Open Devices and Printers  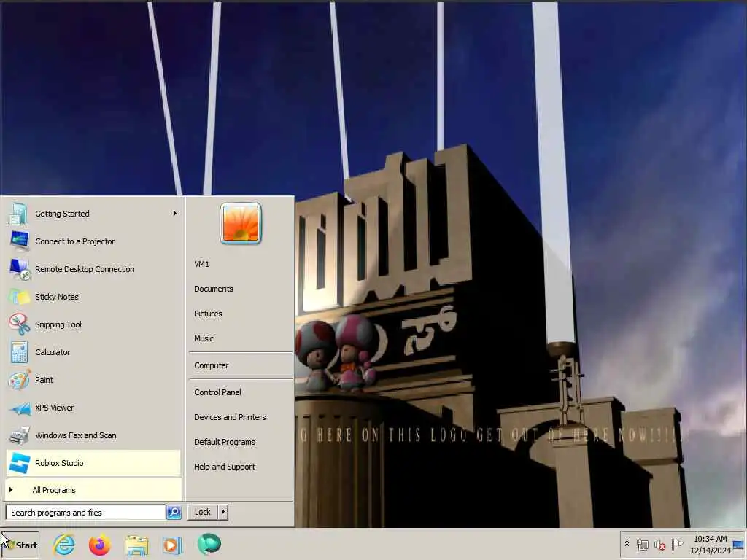coord(230,416)
